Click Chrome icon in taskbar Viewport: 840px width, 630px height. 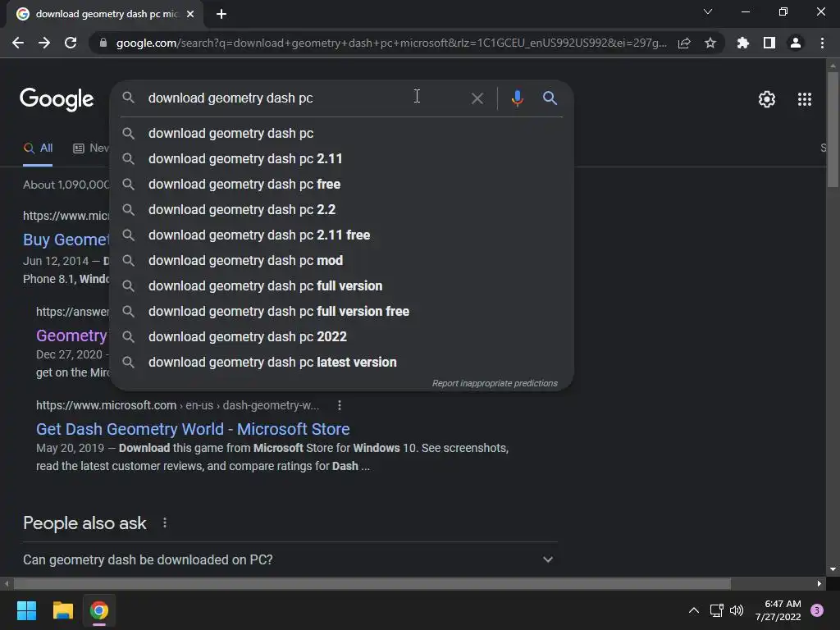(x=99, y=610)
